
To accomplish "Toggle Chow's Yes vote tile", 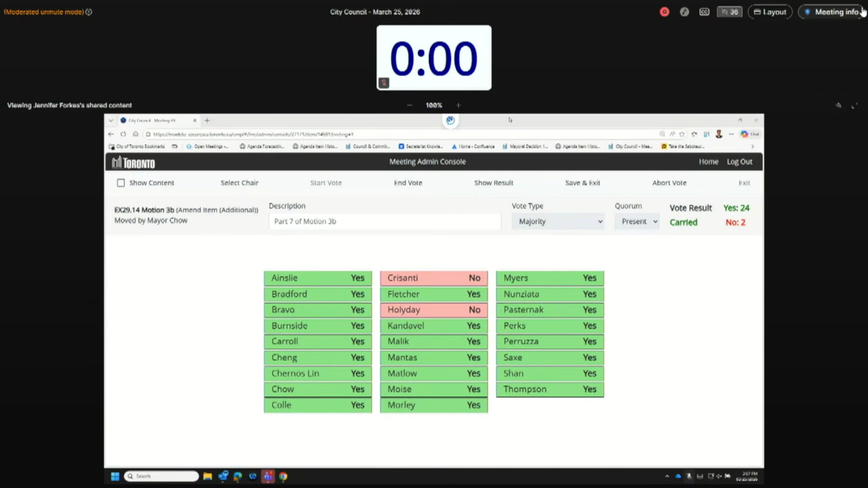I will 318,389.
